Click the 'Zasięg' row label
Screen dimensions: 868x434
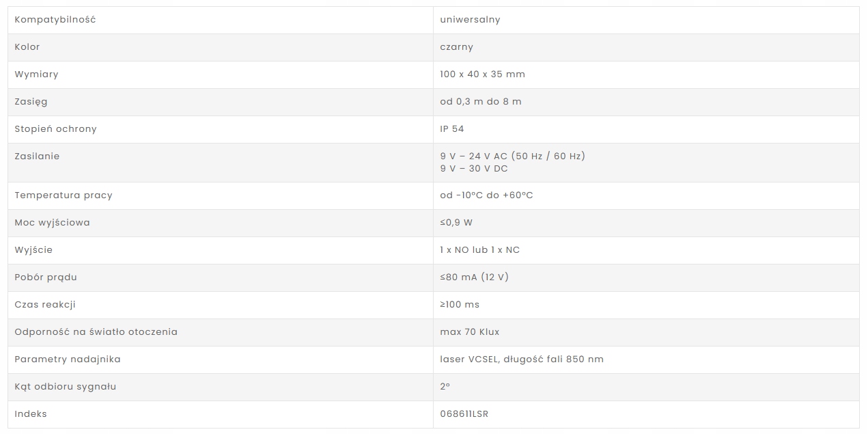(31, 102)
